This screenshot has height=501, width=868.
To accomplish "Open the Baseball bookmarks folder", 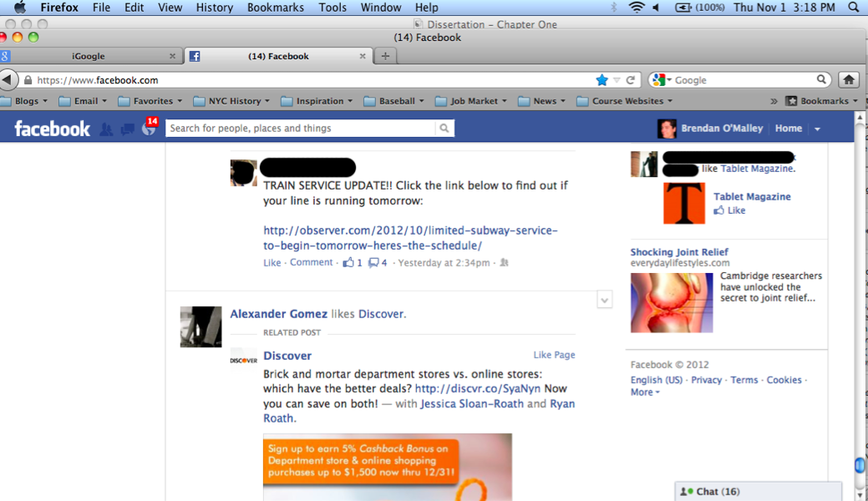I will 394,101.
